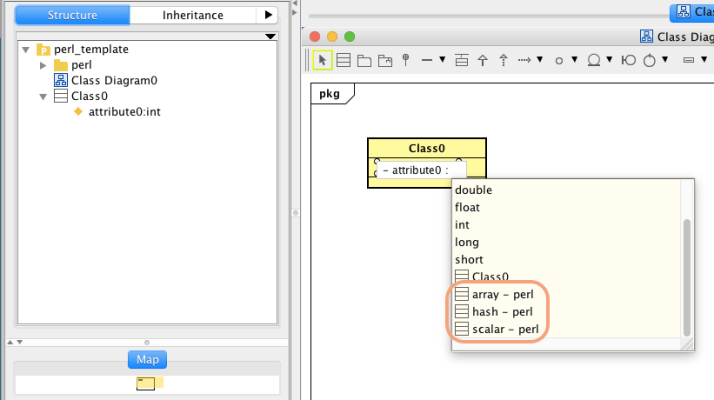Open the Control tool dropdown
714x400 pixels.
point(665,60)
